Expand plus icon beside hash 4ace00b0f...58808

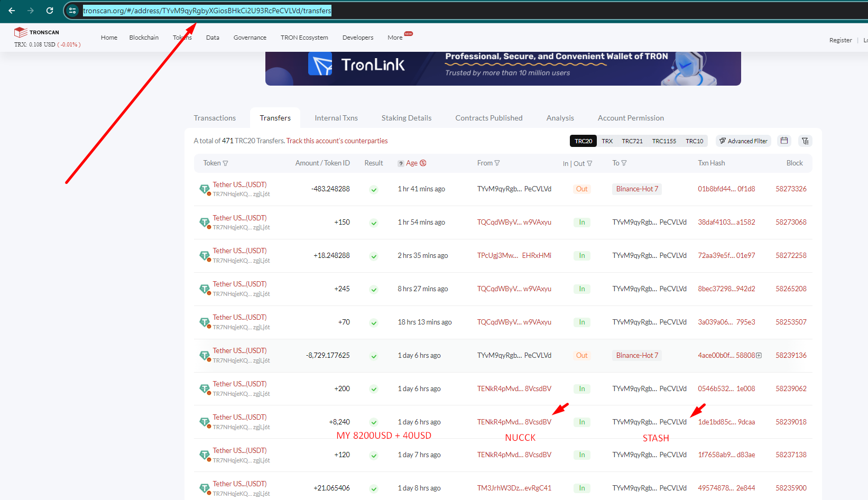(759, 356)
